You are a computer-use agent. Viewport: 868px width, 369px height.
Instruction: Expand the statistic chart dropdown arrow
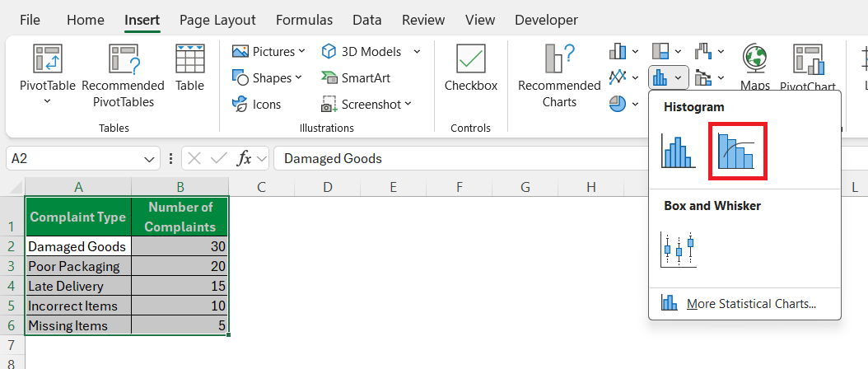coord(679,77)
